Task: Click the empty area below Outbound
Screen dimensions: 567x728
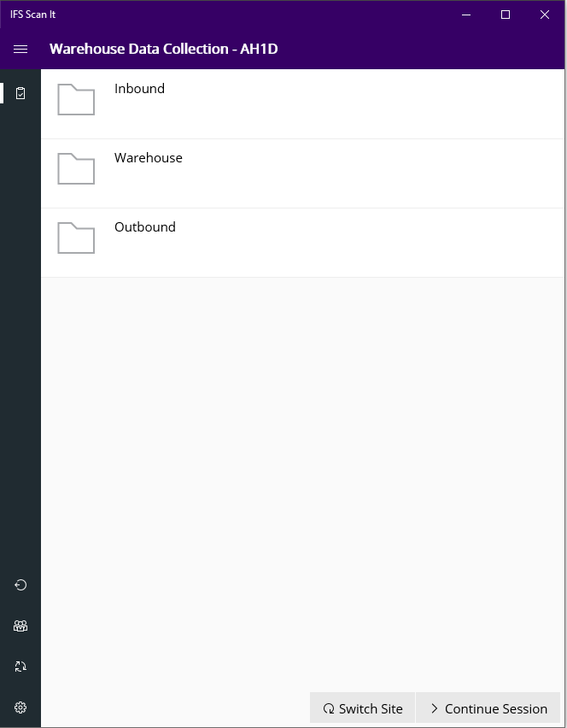Action: [302, 478]
